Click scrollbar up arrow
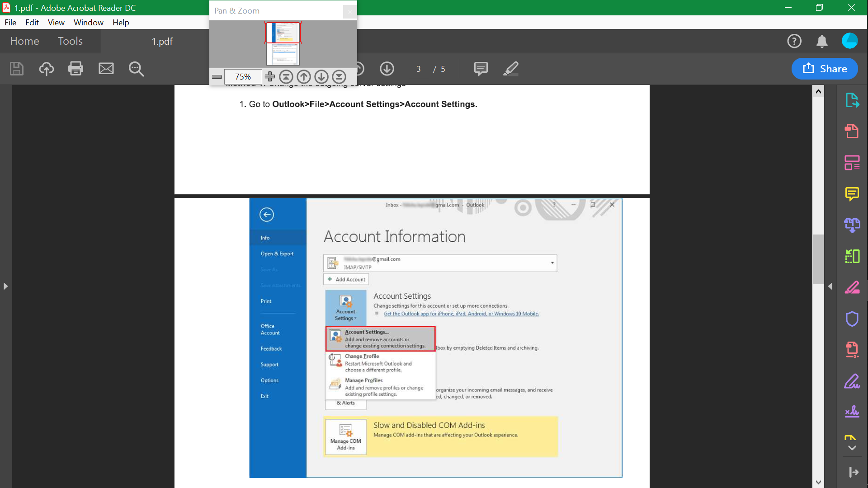868x488 pixels. [x=818, y=91]
